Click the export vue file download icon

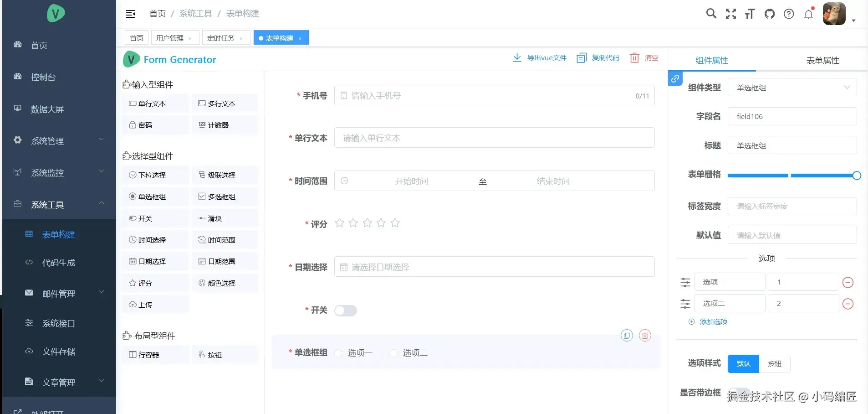point(517,58)
